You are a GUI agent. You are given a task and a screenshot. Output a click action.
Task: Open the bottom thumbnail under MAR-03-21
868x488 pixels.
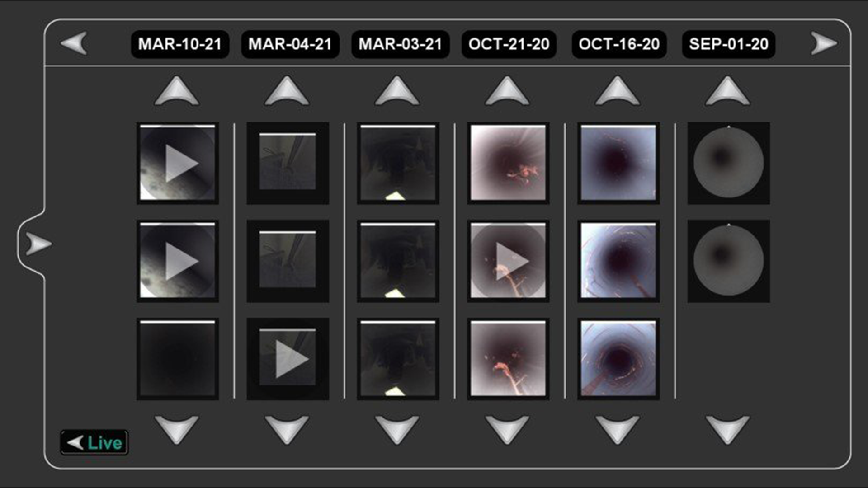click(x=398, y=359)
